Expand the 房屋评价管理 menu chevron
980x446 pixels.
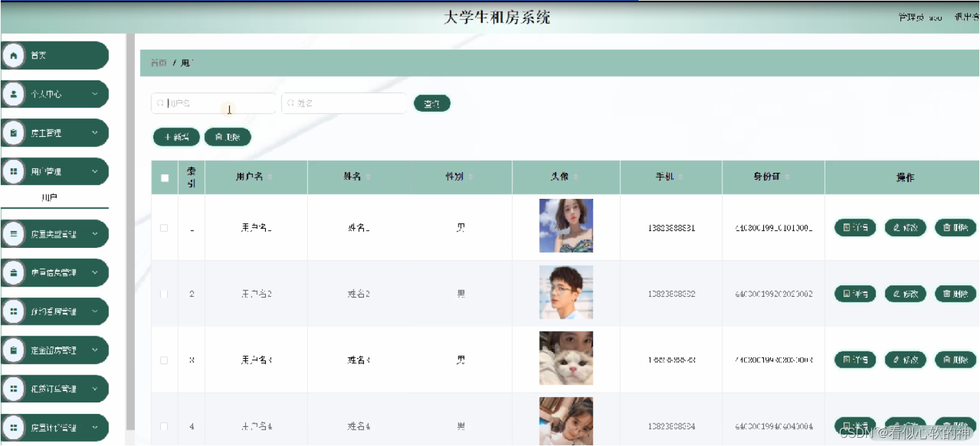(x=95, y=428)
